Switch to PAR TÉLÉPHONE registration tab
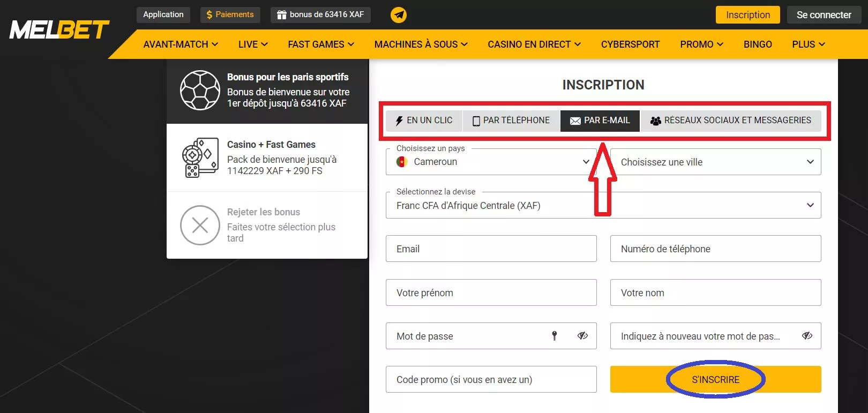Viewport: 868px width, 413px height. pos(511,121)
